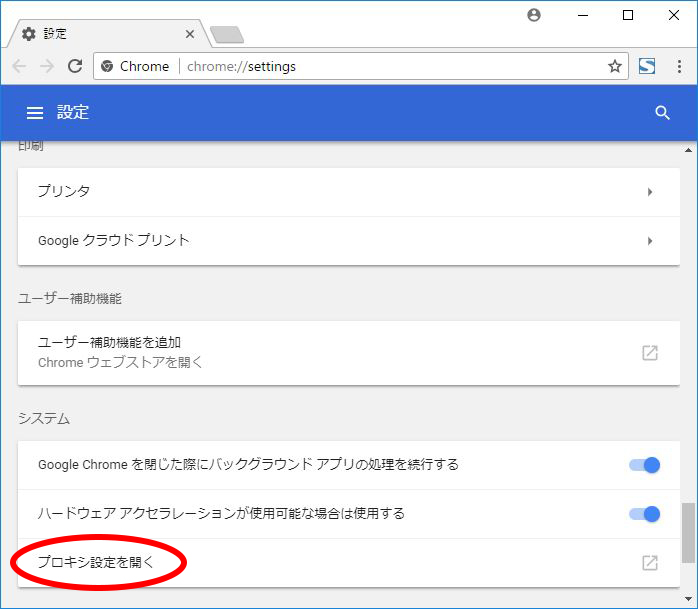Image resolution: width=698 pixels, height=609 pixels.
Task: Click the bookmark star in address bar
Action: tap(615, 66)
